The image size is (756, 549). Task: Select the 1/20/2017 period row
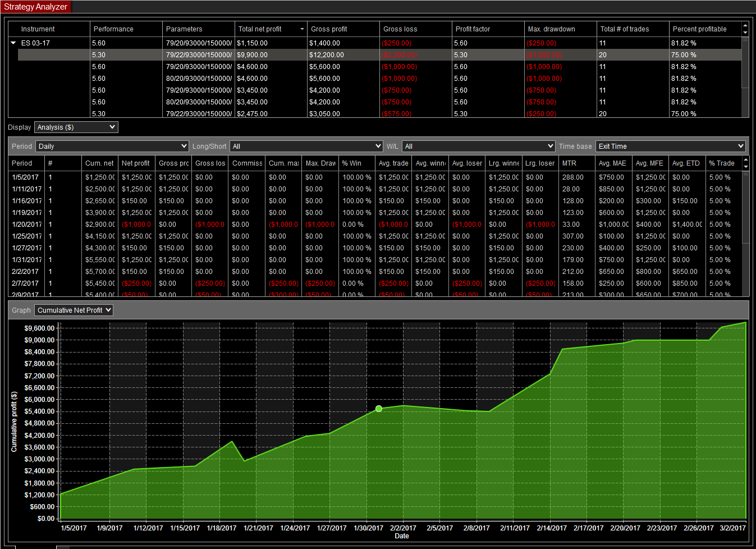[375, 225]
